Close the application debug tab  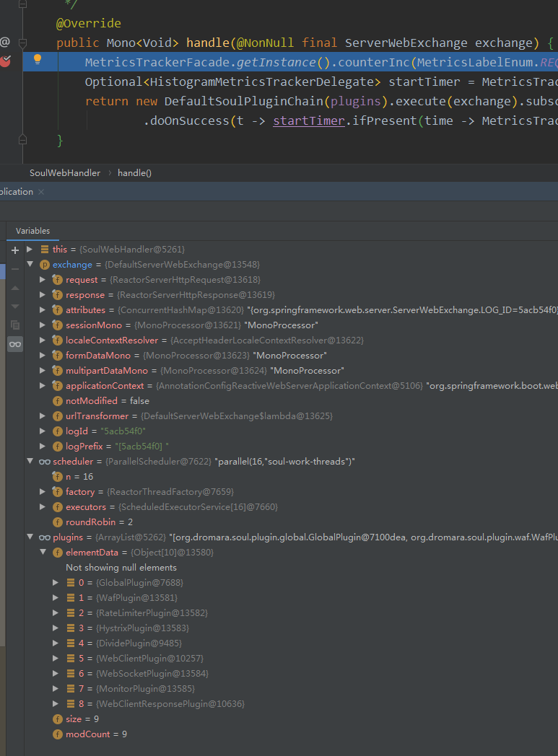coord(41,192)
